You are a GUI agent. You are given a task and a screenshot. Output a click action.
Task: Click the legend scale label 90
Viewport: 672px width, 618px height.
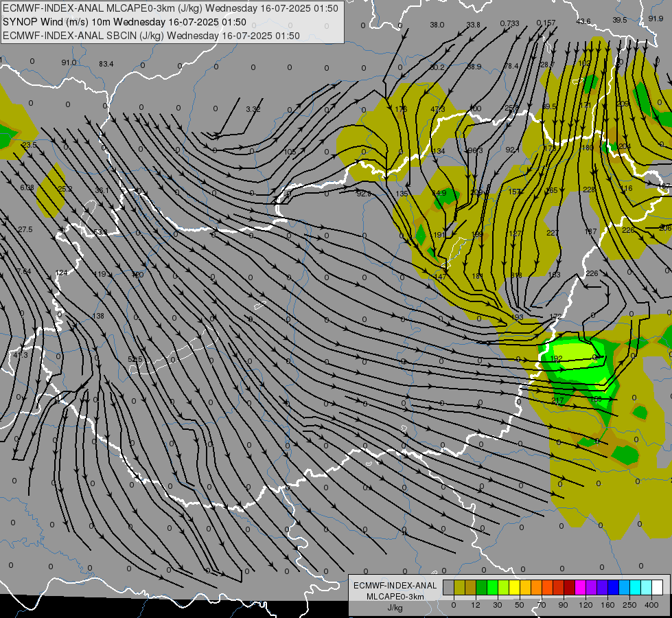click(563, 605)
